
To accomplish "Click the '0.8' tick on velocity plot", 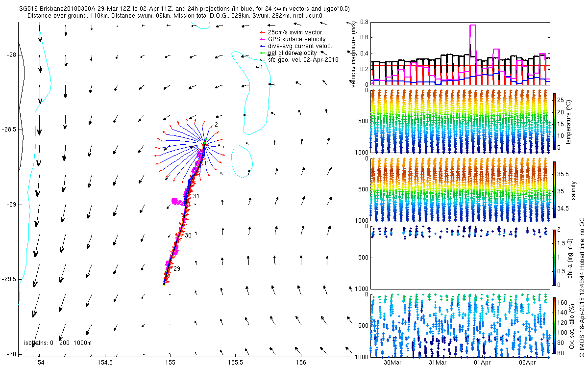I will pyautogui.click(x=364, y=22).
